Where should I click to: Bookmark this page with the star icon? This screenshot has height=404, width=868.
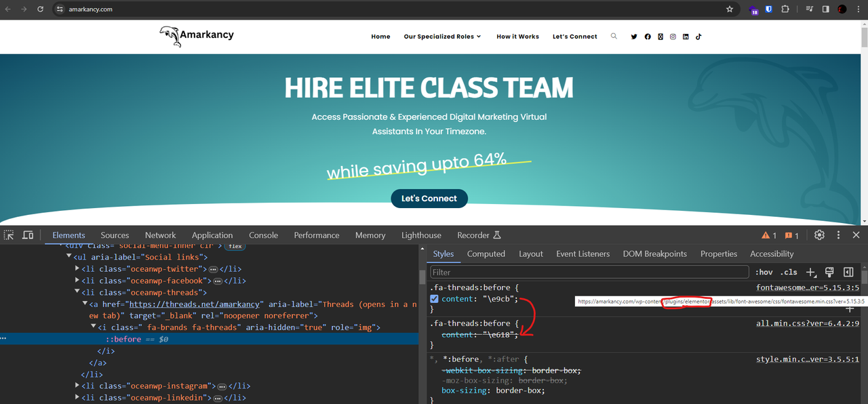(x=730, y=9)
